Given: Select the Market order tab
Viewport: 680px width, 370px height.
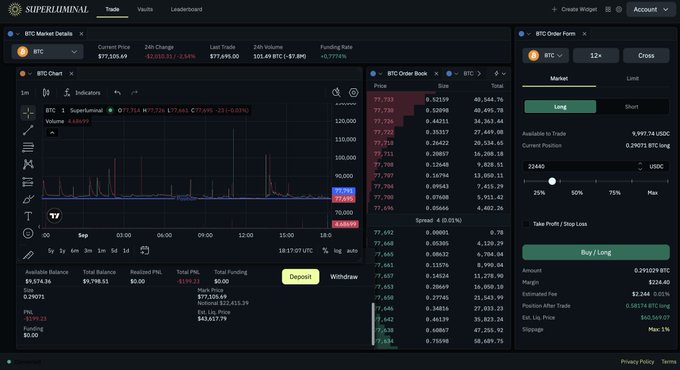Looking at the screenshot, I should coord(559,79).
